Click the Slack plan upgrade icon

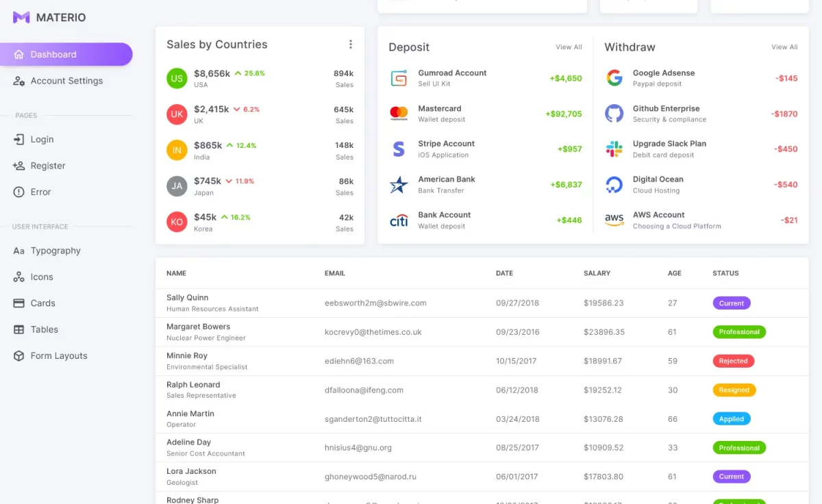tap(614, 149)
